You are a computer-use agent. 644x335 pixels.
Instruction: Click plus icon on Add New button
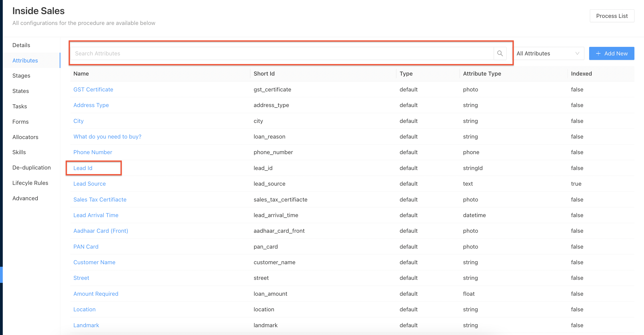[x=598, y=53]
